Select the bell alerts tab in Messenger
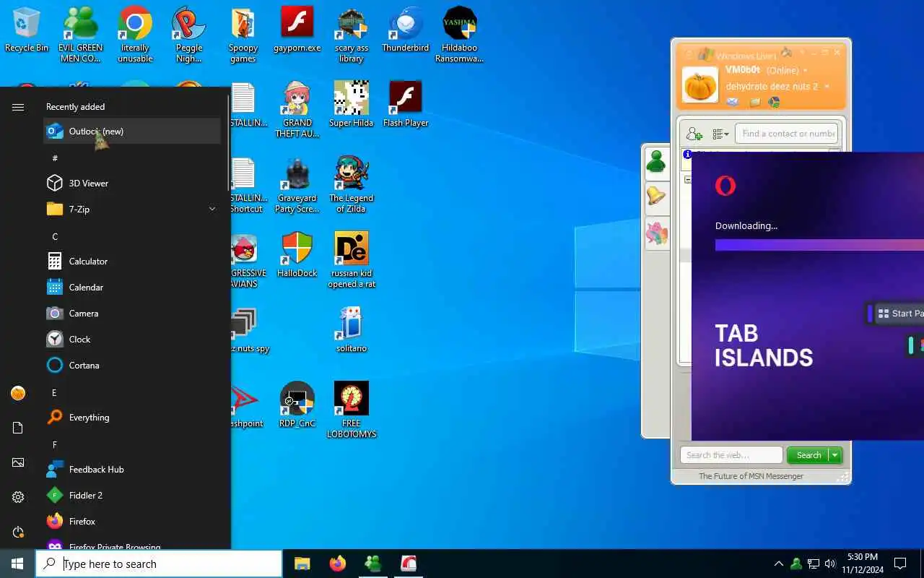This screenshot has width=924, height=578. point(656,197)
